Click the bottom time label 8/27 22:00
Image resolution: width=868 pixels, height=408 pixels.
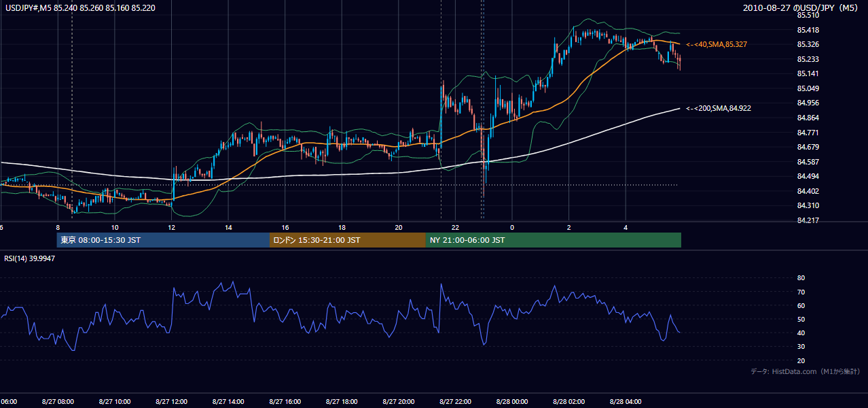coord(455,402)
